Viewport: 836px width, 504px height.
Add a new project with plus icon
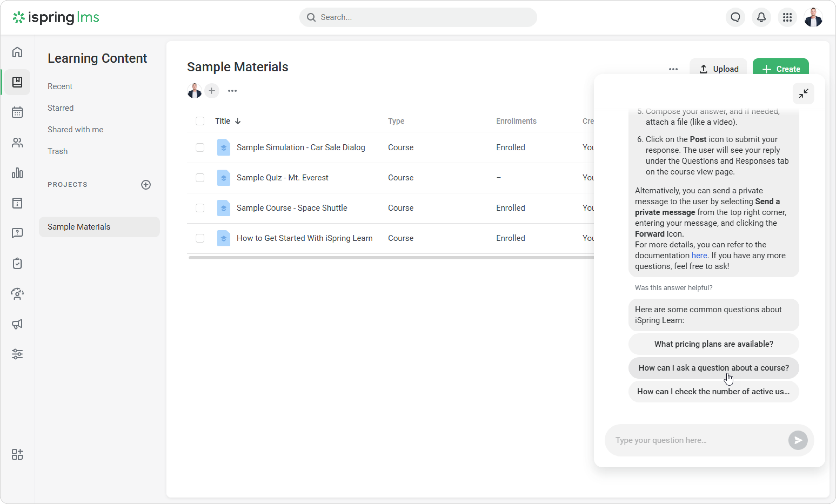(x=146, y=184)
